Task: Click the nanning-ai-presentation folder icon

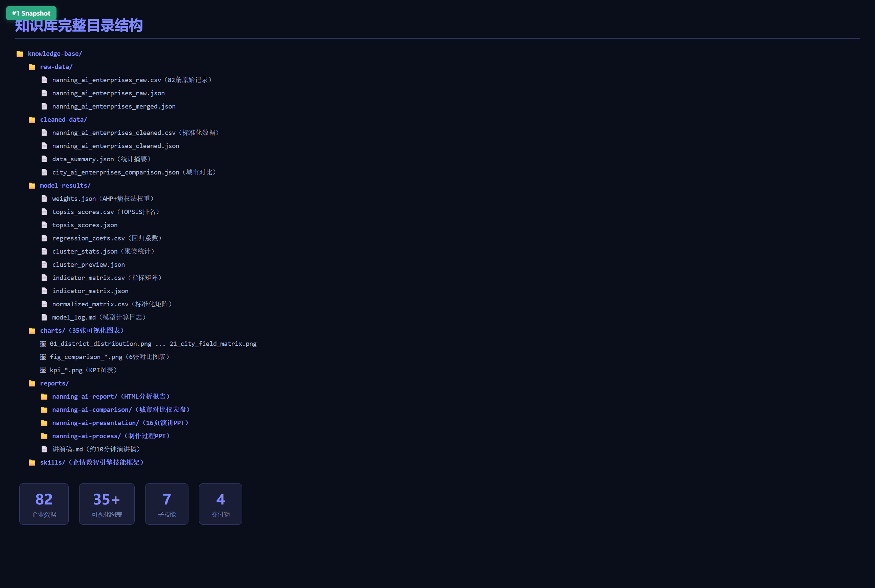Action: [x=44, y=423]
